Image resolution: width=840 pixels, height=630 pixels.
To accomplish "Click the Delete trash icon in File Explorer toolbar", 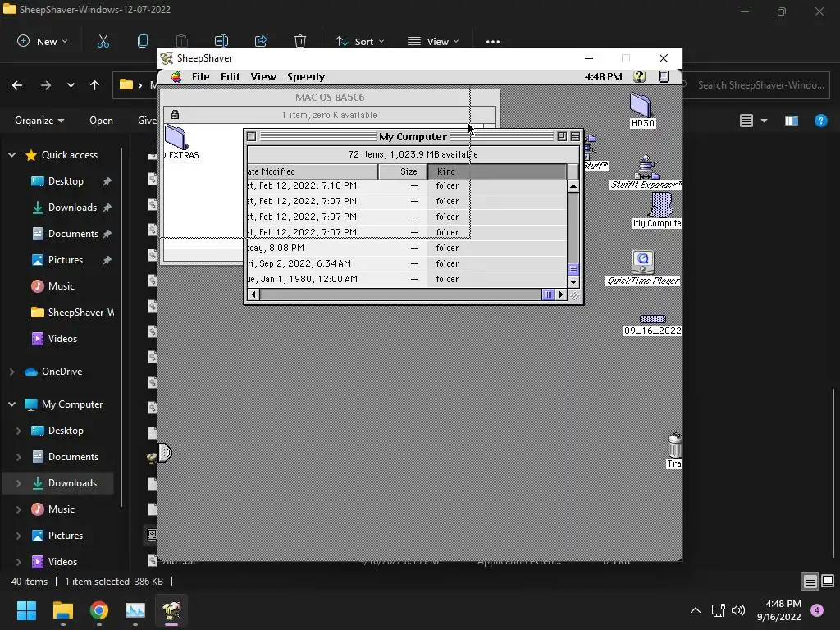I will (300, 41).
